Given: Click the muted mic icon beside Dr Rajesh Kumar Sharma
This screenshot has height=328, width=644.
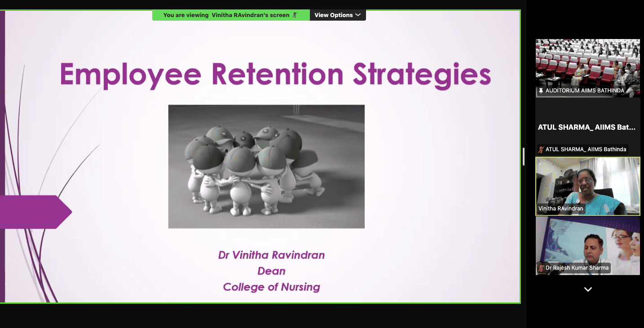Looking at the screenshot, I should click(541, 268).
